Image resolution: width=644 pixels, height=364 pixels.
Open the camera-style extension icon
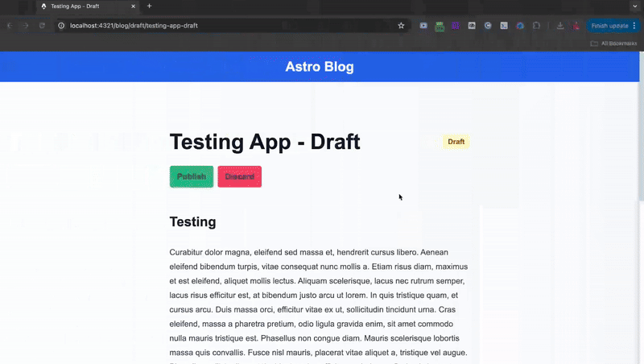point(423,26)
